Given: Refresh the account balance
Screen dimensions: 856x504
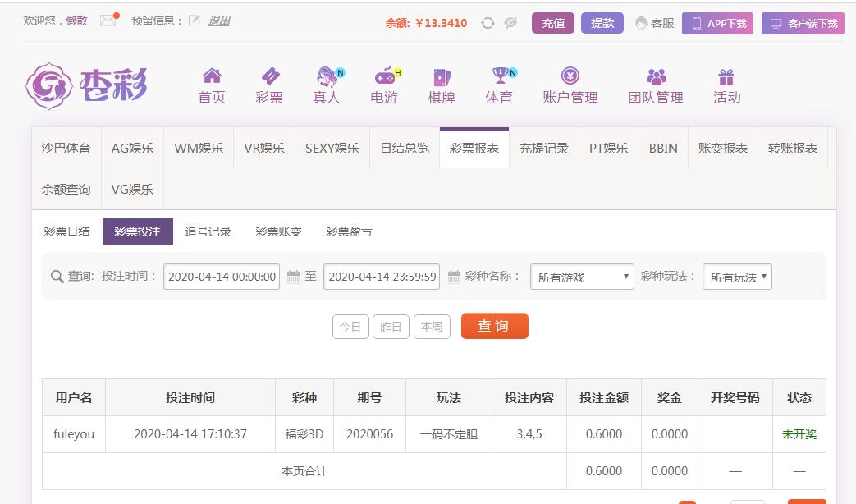Looking at the screenshot, I should [488, 23].
